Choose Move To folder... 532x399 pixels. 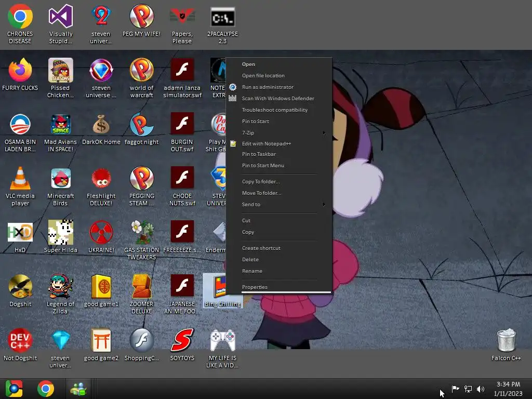[x=279, y=193]
